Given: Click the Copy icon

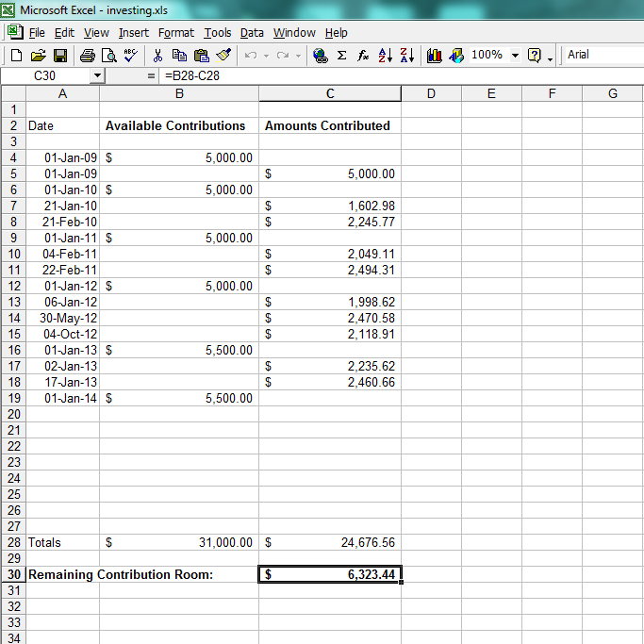Looking at the screenshot, I should coord(179,55).
